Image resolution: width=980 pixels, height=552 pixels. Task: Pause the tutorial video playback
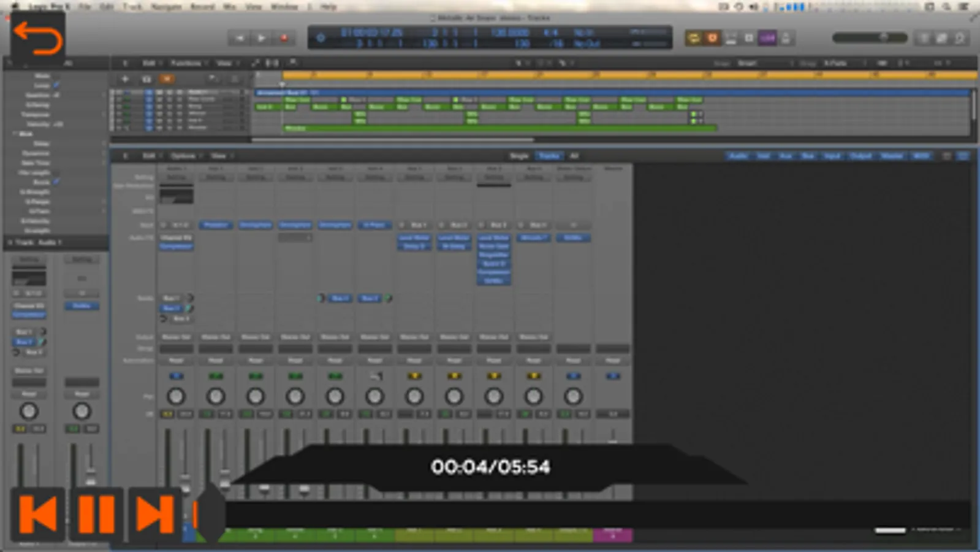pos(97,514)
